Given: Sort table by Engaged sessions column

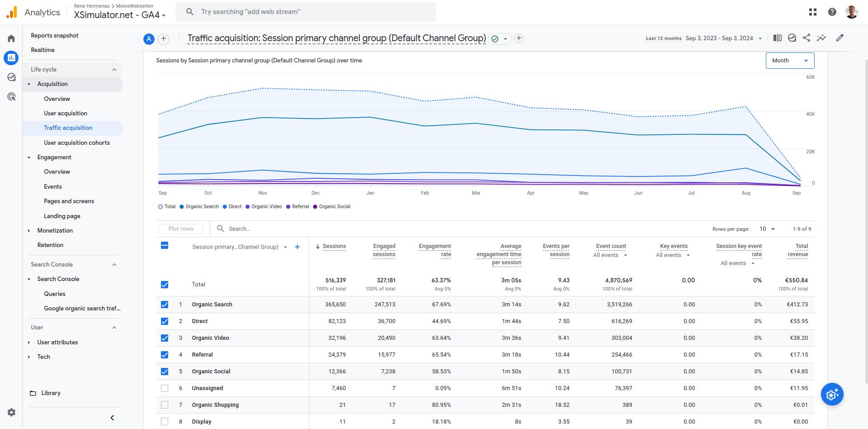Looking at the screenshot, I should pyautogui.click(x=384, y=250).
